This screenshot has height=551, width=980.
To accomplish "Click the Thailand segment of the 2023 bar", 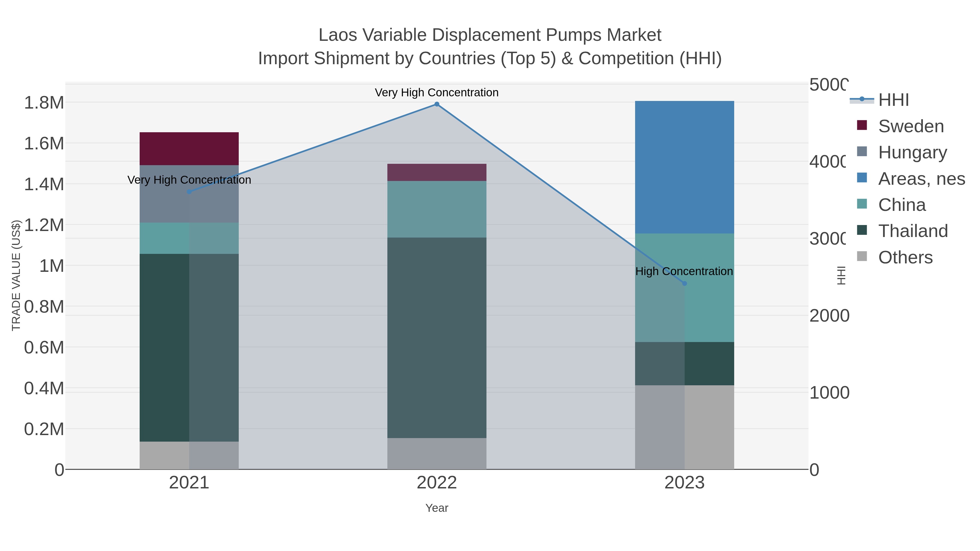I will pyautogui.click(x=684, y=364).
